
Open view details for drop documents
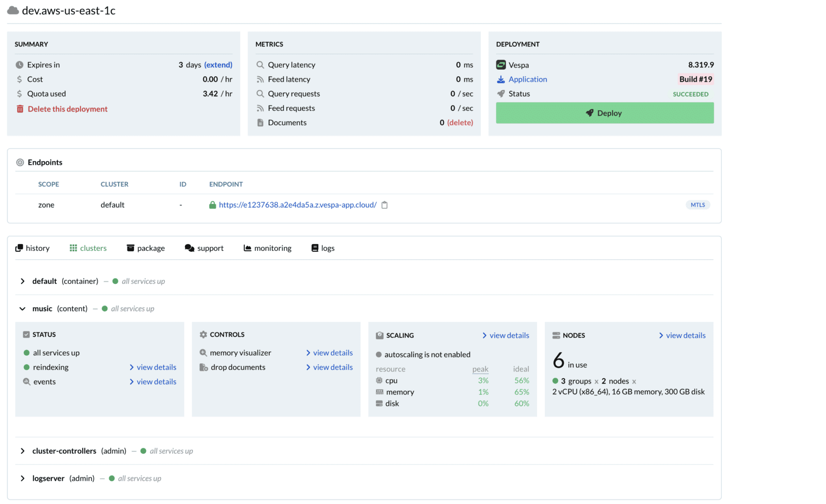coord(330,367)
